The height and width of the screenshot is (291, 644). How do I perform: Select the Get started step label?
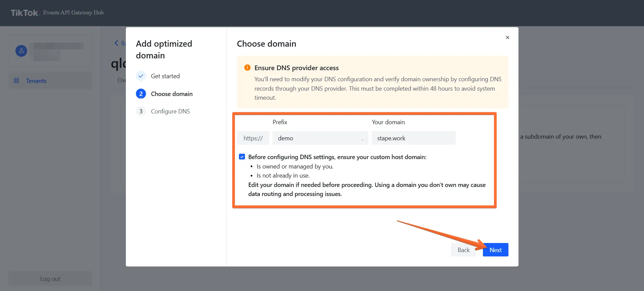tap(165, 76)
